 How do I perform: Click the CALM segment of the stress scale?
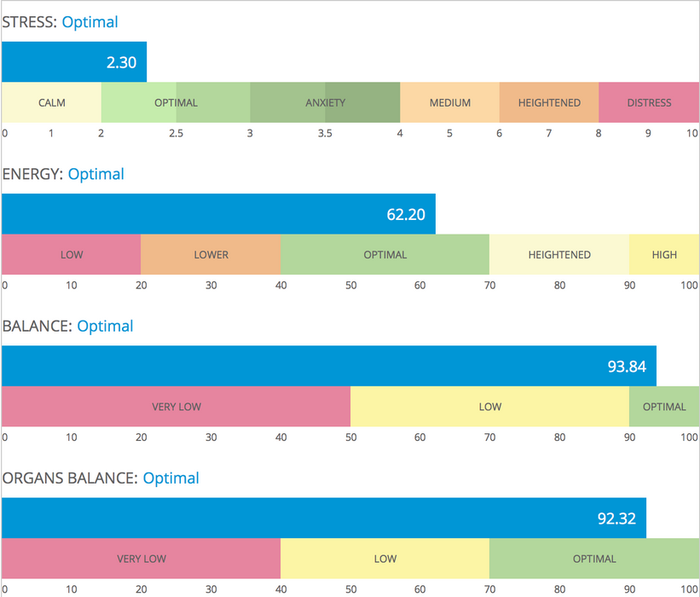pyautogui.click(x=52, y=102)
